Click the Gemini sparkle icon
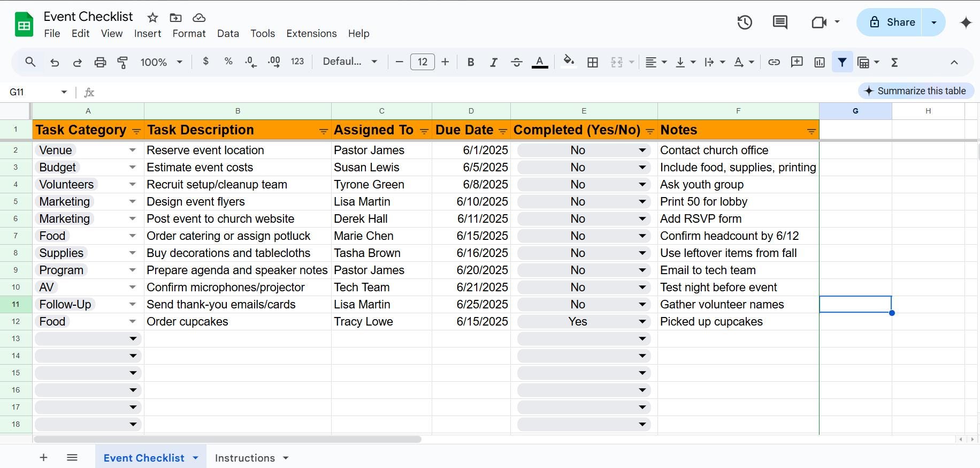The width and height of the screenshot is (980, 468). (x=966, y=22)
